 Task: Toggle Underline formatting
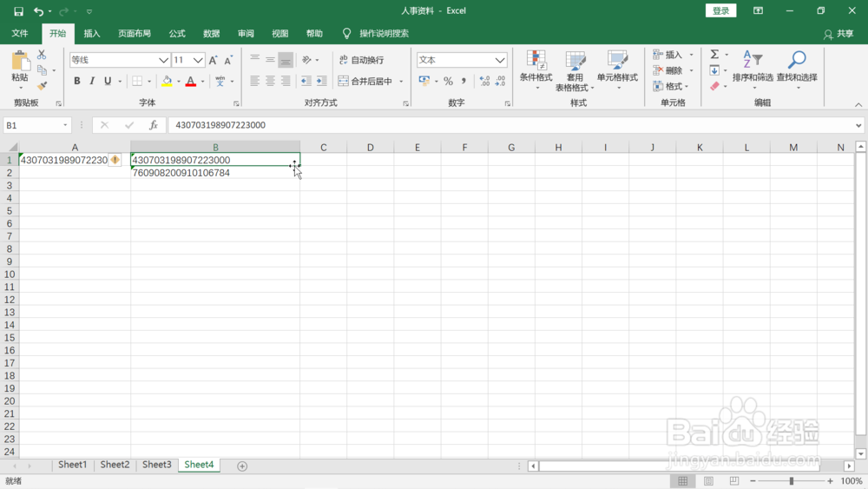[108, 82]
